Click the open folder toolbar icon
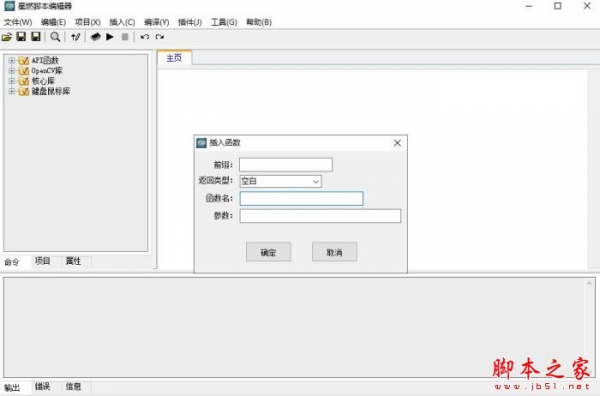Viewport: 600px width, 396px height. pos(7,37)
